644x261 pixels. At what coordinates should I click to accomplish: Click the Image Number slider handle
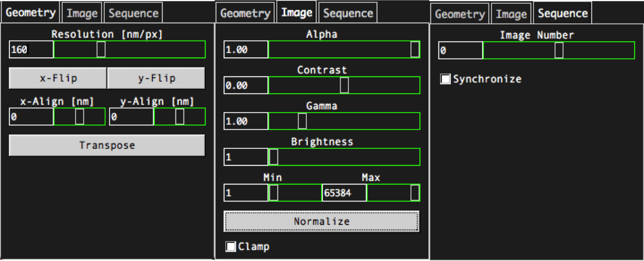(559, 50)
